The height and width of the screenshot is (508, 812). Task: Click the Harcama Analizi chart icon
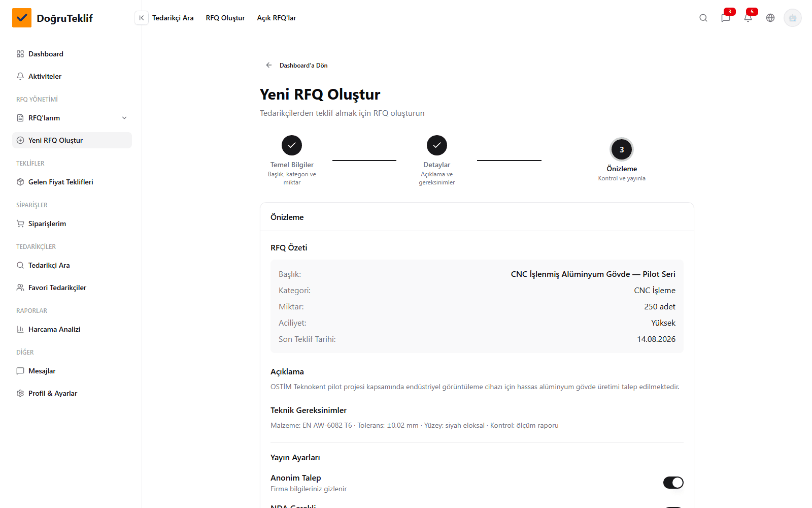pyautogui.click(x=20, y=329)
